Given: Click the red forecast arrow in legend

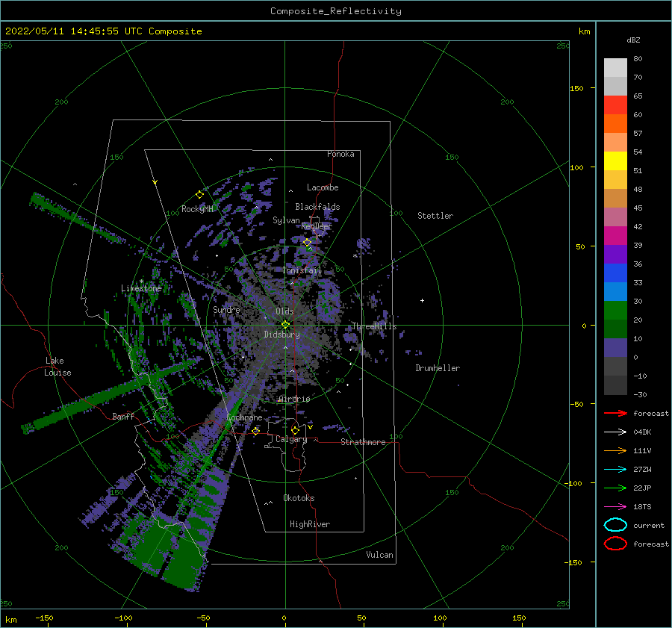Looking at the screenshot, I should coord(615,413).
